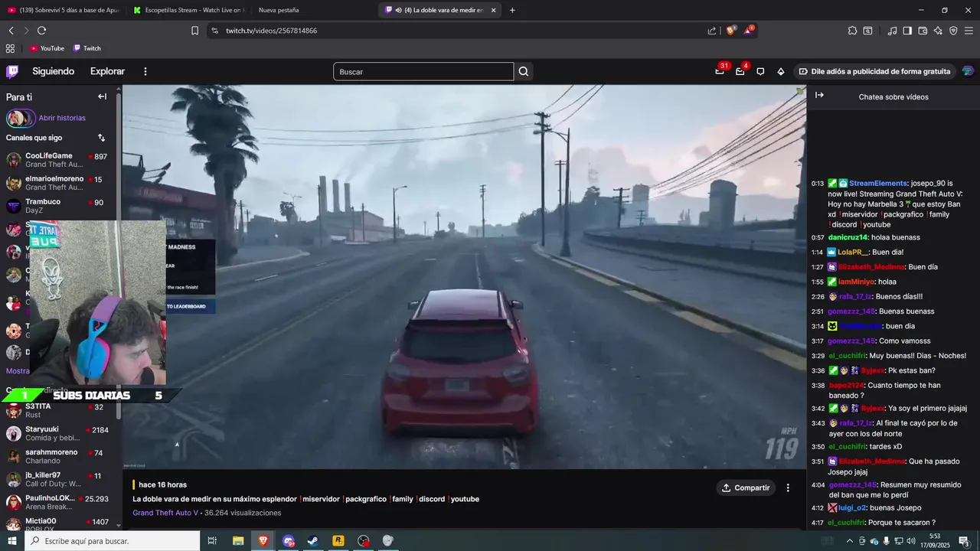Open Brave Wallet icon

point(923,31)
